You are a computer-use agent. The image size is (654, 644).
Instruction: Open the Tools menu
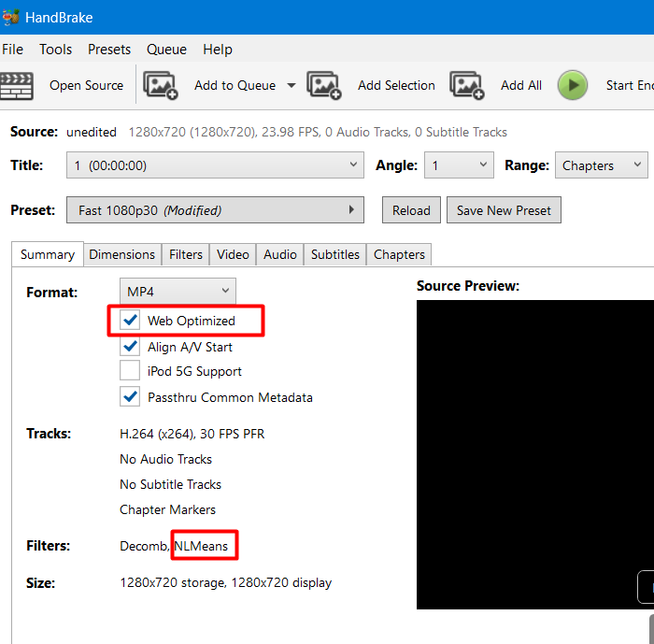(55, 50)
